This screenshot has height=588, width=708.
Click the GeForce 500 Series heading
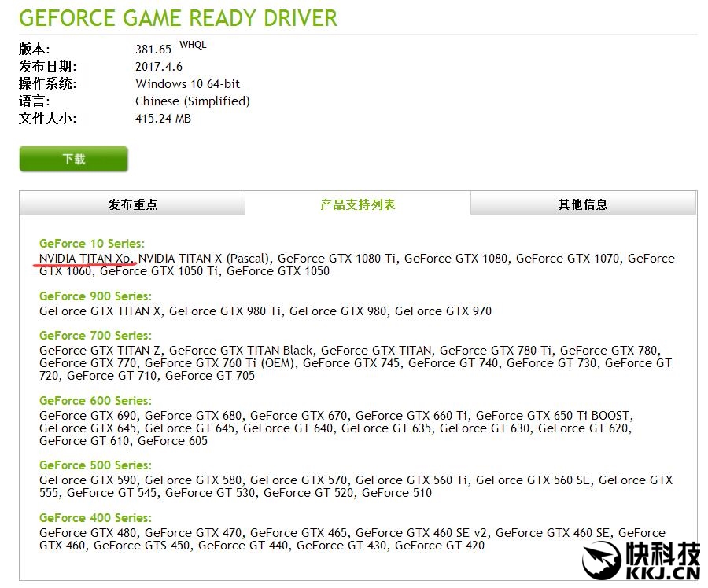pyautogui.click(x=95, y=465)
